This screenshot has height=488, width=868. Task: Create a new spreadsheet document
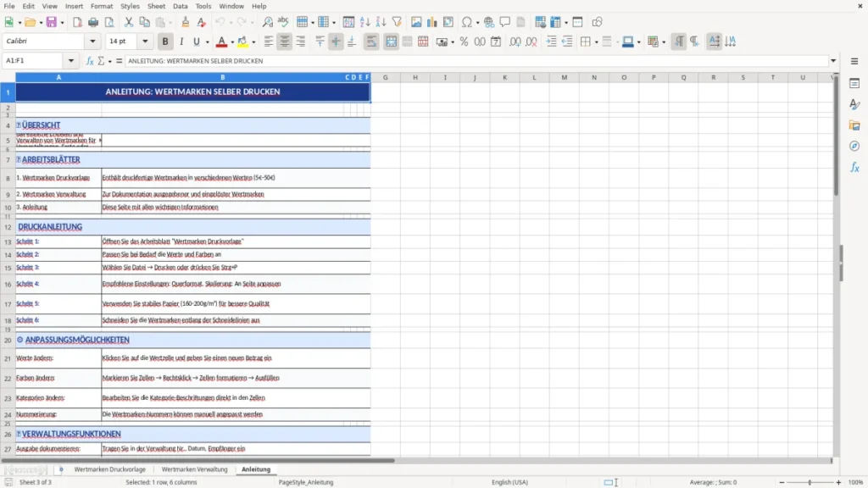(8, 22)
